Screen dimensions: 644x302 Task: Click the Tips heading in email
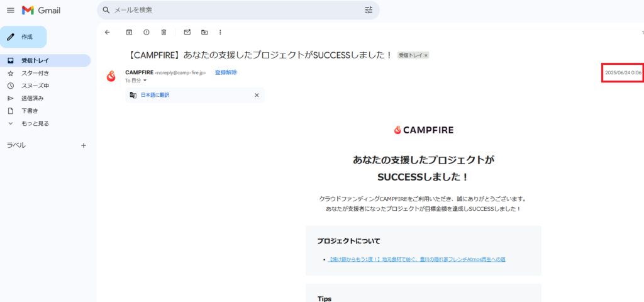pyautogui.click(x=325, y=299)
